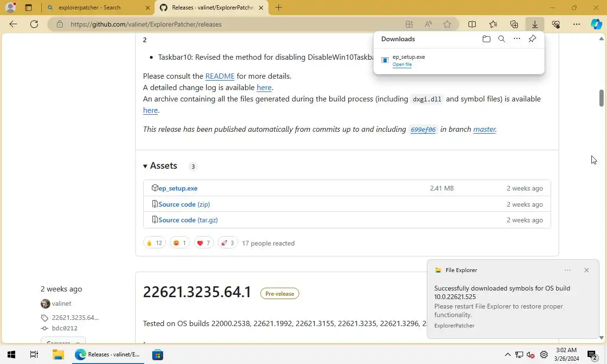Go back to the previous page
Image resolution: width=607 pixels, height=364 pixels.
(x=13, y=24)
